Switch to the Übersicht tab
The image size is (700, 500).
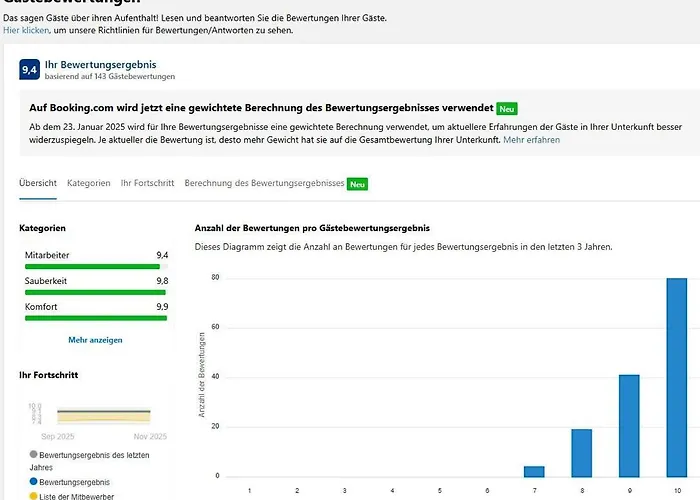(x=38, y=184)
